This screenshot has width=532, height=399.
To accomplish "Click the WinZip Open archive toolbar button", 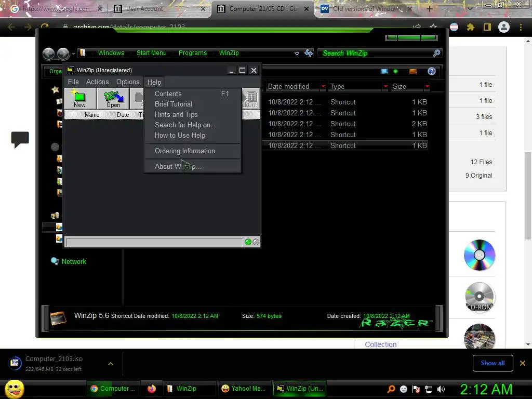I will coord(113,98).
